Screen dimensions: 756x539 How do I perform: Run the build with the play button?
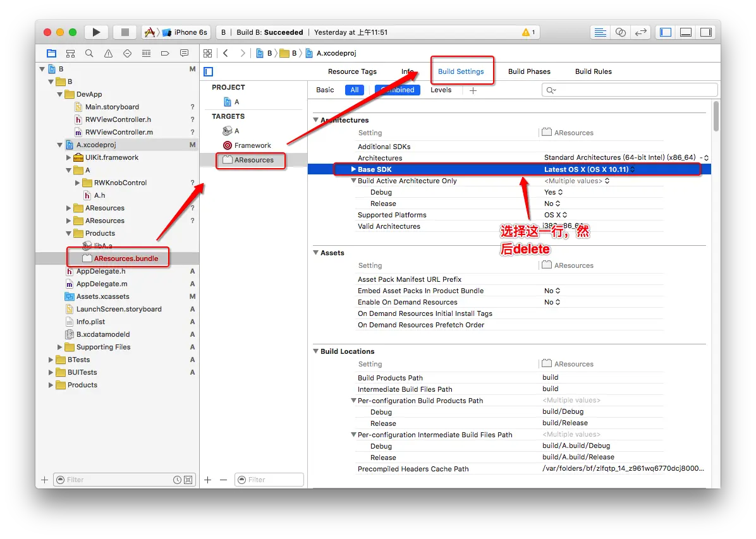pos(96,32)
